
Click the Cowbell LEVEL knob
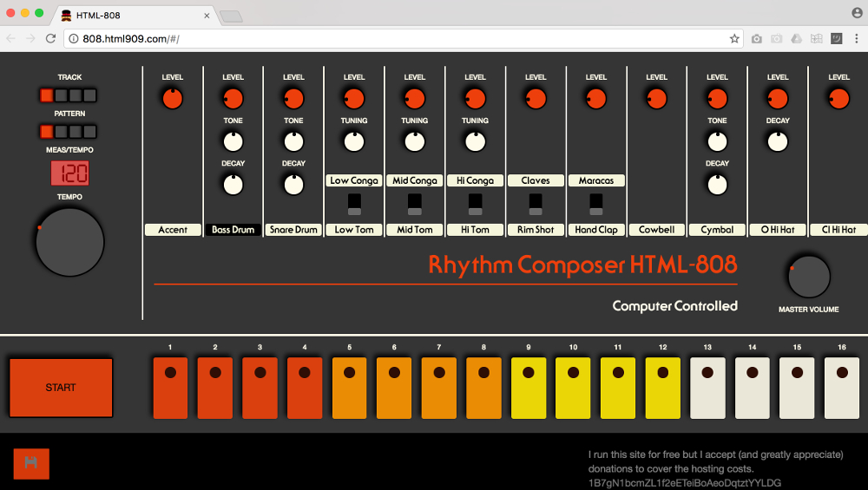point(656,99)
